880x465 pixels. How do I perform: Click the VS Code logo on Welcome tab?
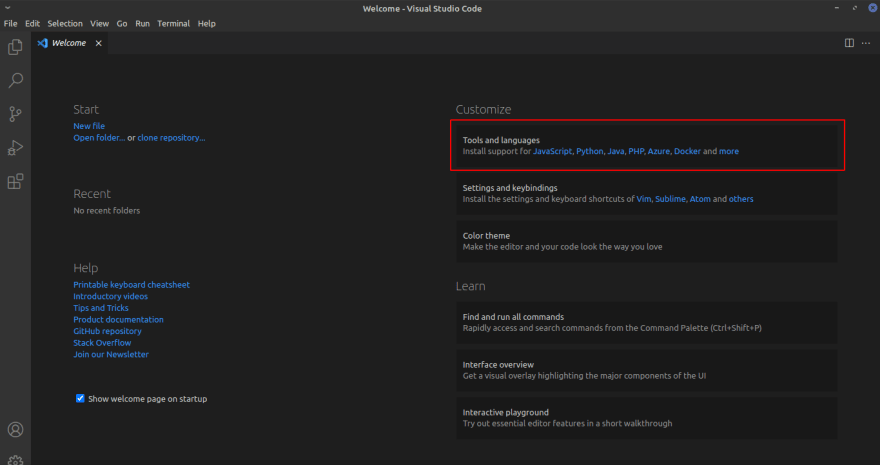[42, 43]
